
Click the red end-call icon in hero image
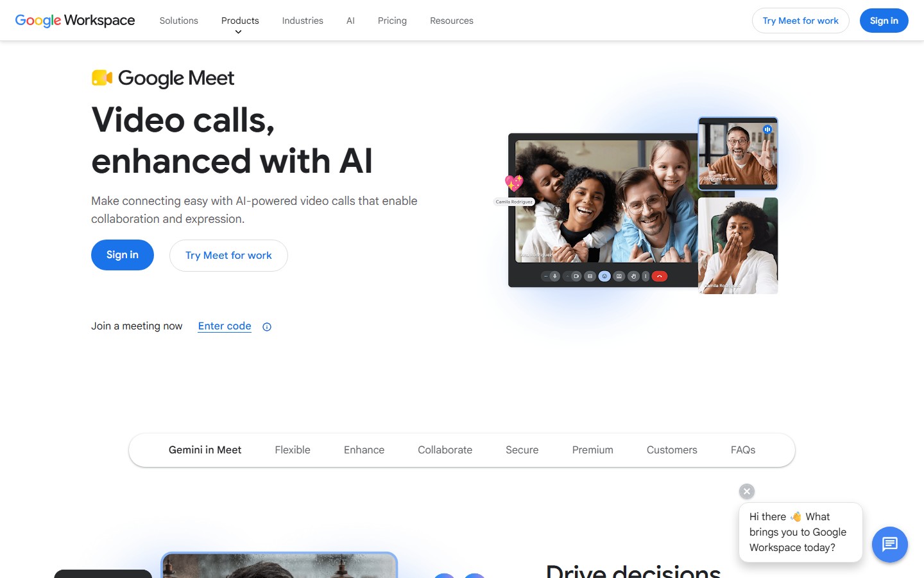coord(660,276)
